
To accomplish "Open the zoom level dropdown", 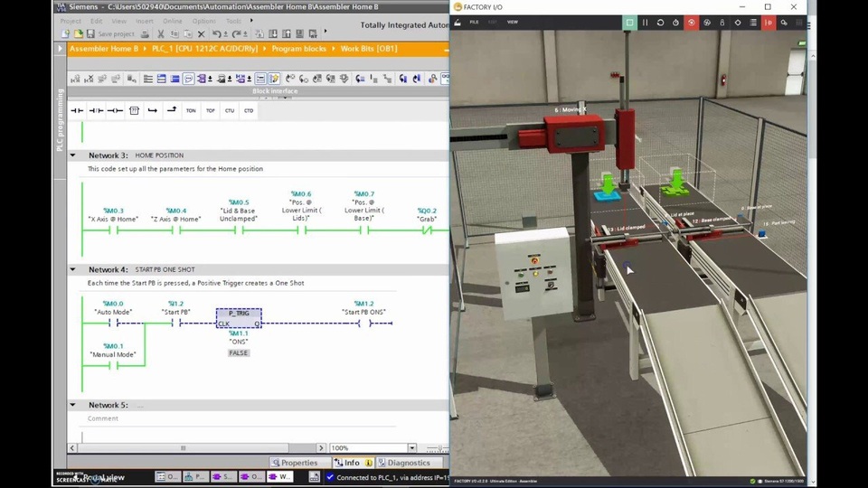I will 412,448.
